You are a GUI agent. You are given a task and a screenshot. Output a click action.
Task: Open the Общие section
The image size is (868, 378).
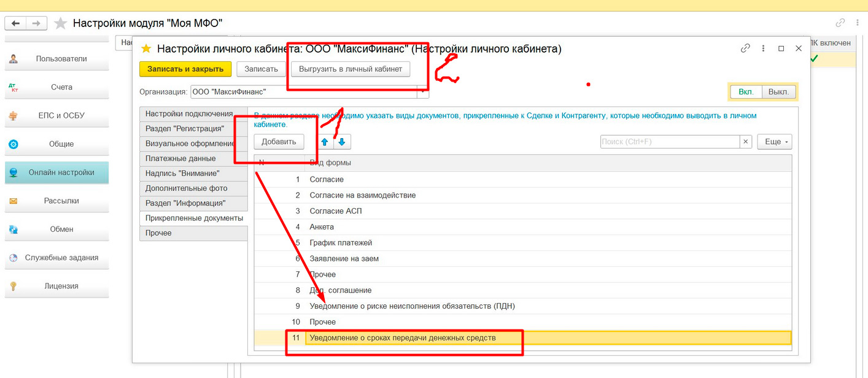57,144
